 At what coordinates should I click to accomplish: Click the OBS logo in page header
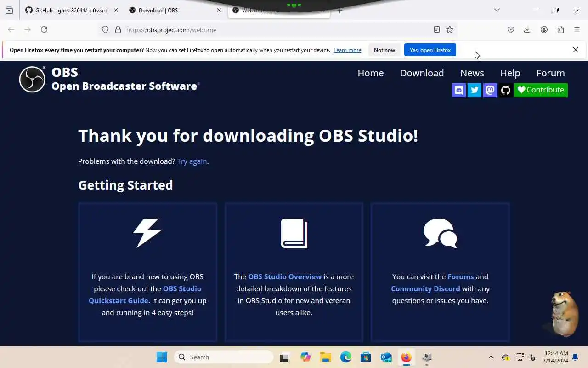click(32, 79)
